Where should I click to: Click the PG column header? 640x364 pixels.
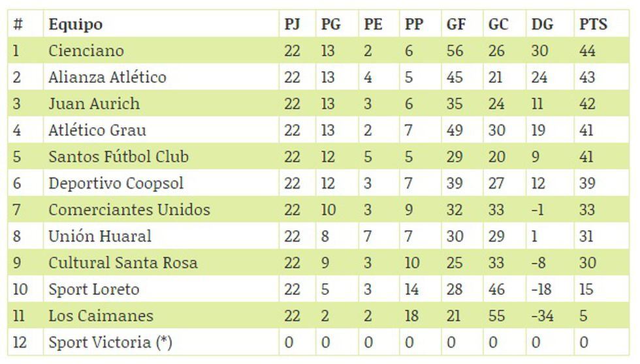coord(331,25)
